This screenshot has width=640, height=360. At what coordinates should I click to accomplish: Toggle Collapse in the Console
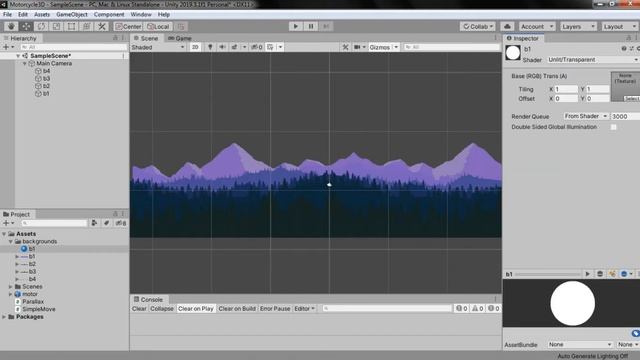pos(162,309)
